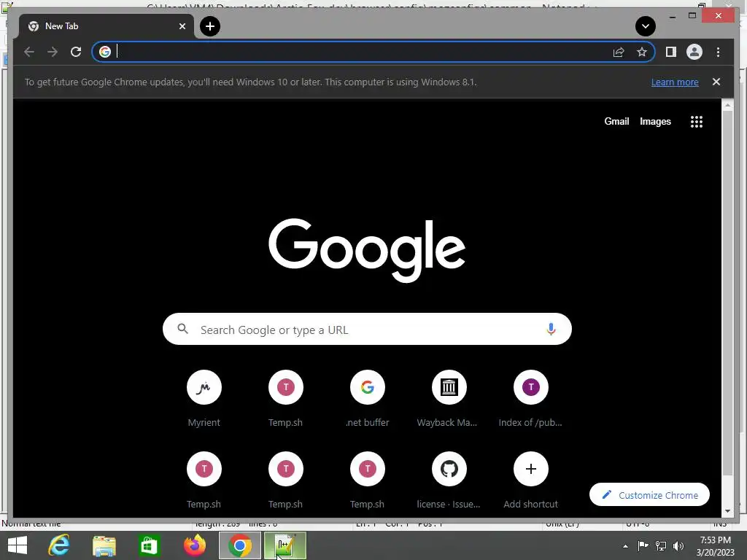Open Chrome three-dot menu

click(x=718, y=52)
